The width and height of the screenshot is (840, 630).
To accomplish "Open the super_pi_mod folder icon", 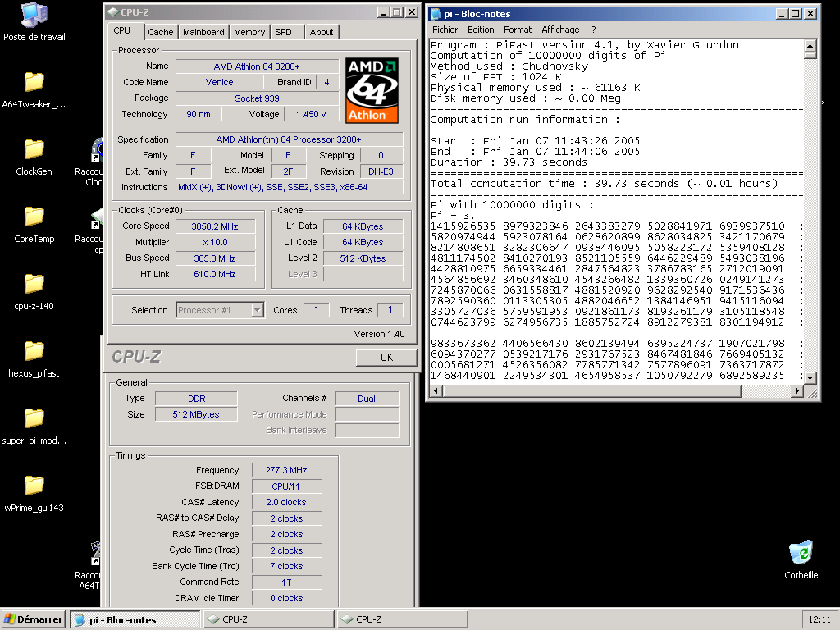I will point(34,427).
